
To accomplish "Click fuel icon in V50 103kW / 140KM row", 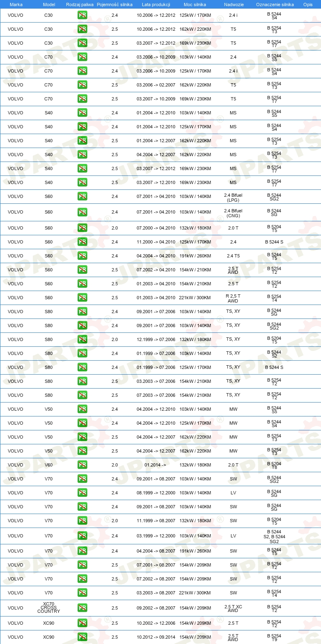I will click(82, 409).
